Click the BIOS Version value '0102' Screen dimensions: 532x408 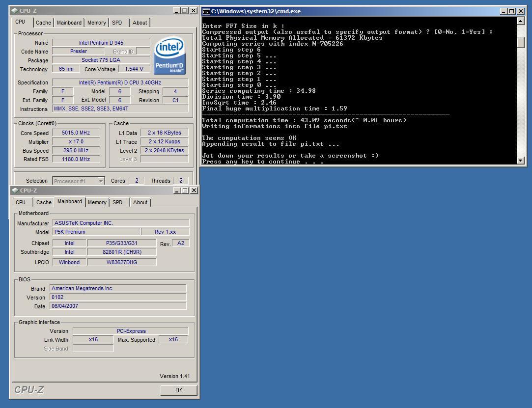118,297
